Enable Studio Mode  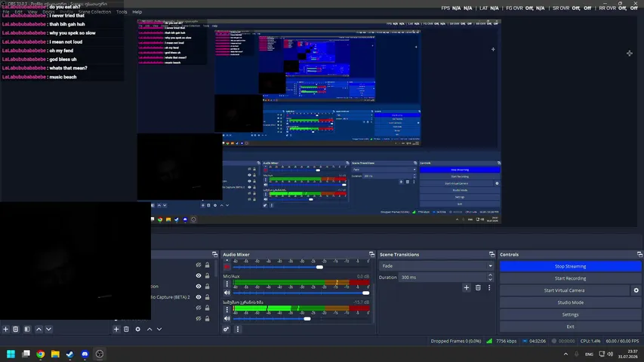tap(570, 302)
